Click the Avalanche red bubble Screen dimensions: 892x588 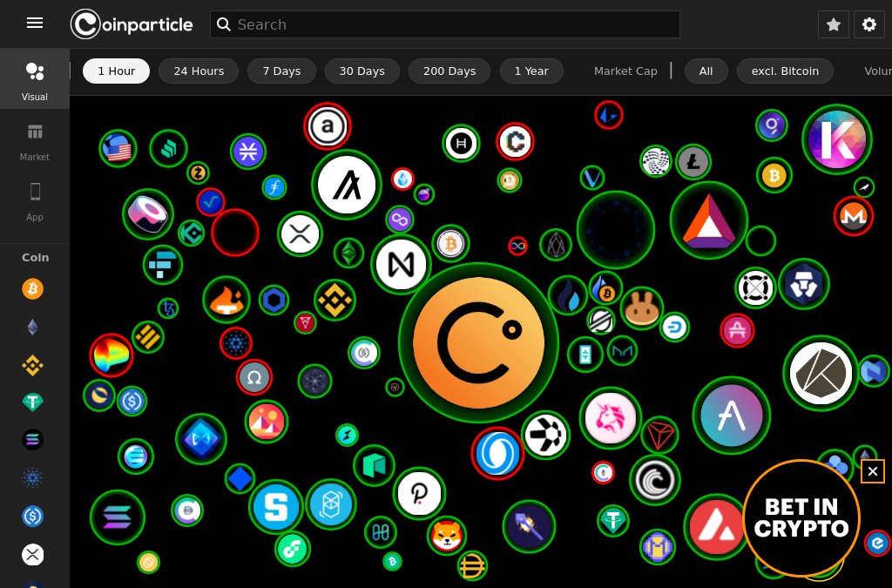click(x=716, y=527)
